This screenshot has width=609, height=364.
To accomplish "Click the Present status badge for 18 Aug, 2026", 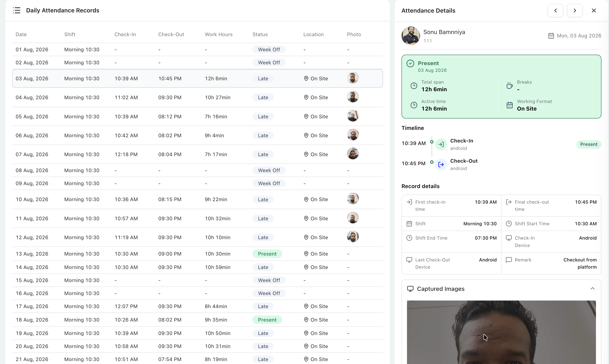I will (x=267, y=320).
